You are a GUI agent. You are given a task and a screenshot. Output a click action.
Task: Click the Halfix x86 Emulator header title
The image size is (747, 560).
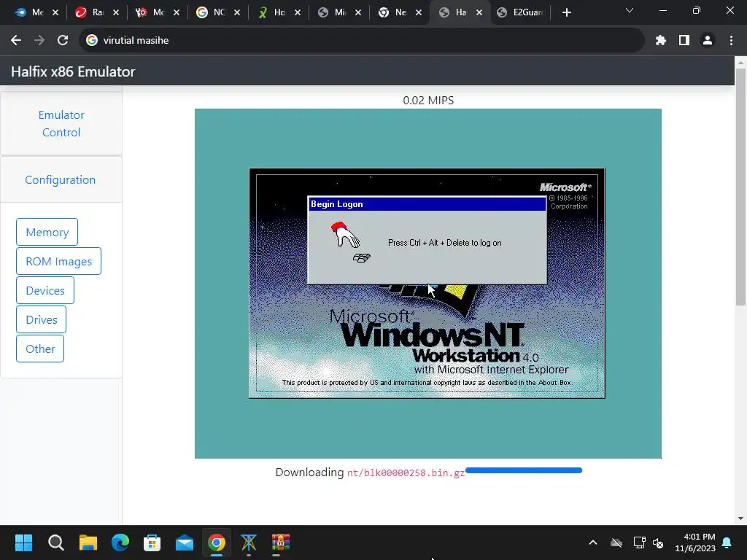point(73,71)
